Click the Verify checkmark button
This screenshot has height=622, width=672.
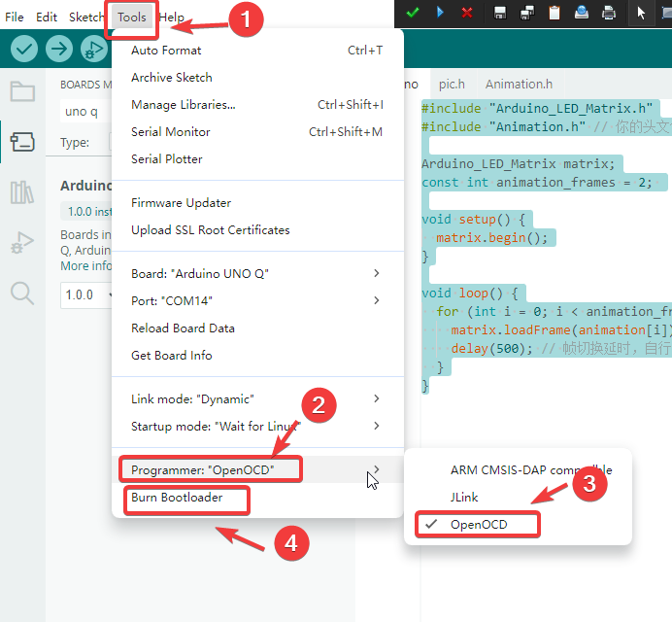coord(24,49)
